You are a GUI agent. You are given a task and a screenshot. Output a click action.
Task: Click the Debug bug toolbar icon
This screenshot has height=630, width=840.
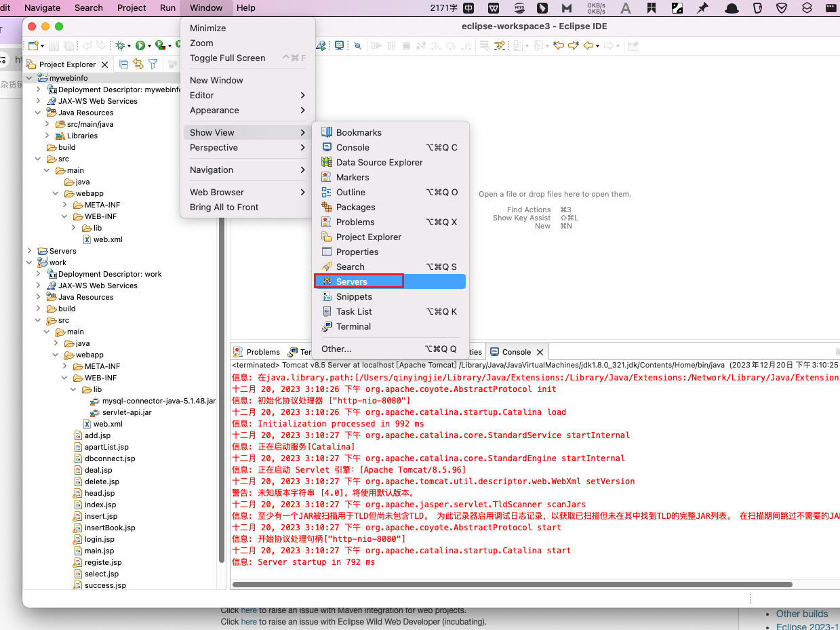120,45
